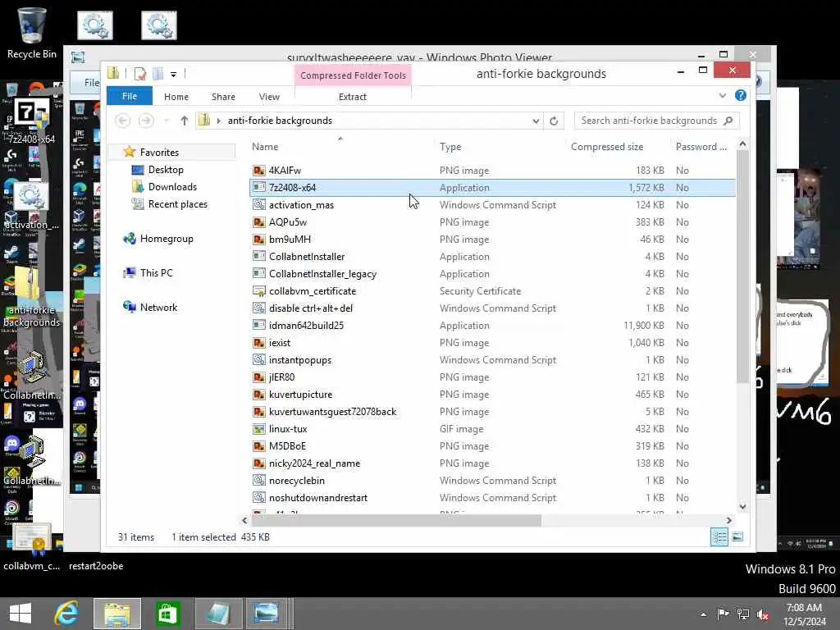The height and width of the screenshot is (630, 840).
Task: Click the File Explorer taskbar icon
Action: point(117,614)
